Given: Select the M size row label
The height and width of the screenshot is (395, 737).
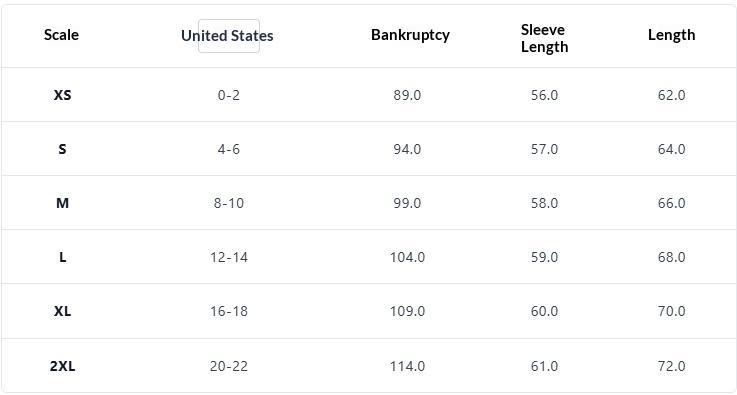Looking at the screenshot, I should (x=62, y=203).
